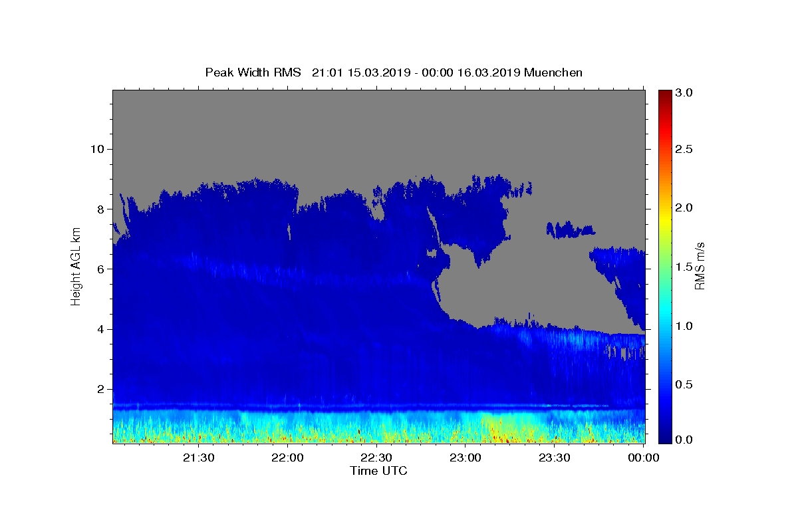The height and width of the screenshot is (532, 798).
Task: Click the 'RMS m/s' colorbar label
Action: click(700, 266)
